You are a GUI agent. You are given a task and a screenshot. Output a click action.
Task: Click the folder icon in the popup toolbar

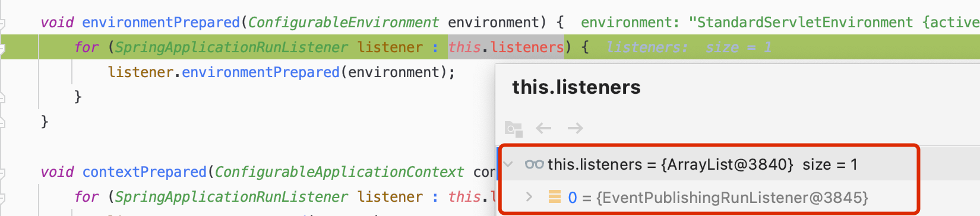(513, 129)
